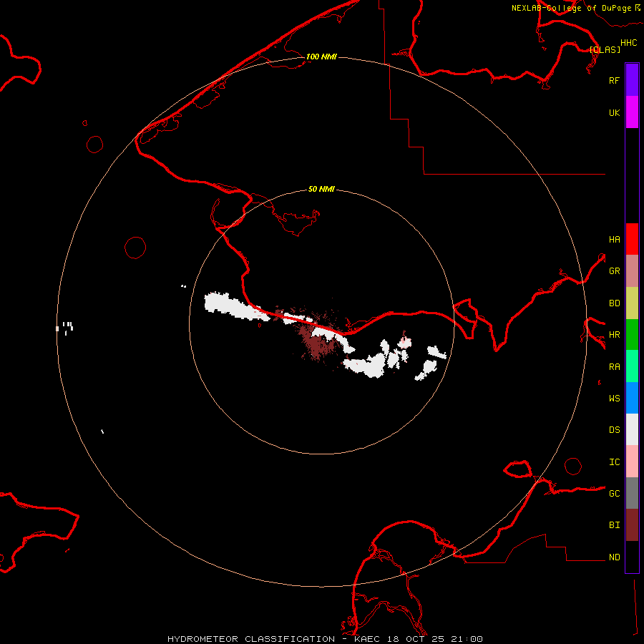This screenshot has height=644, width=644.
Task: Click the IC legend label
Action: (x=614, y=462)
